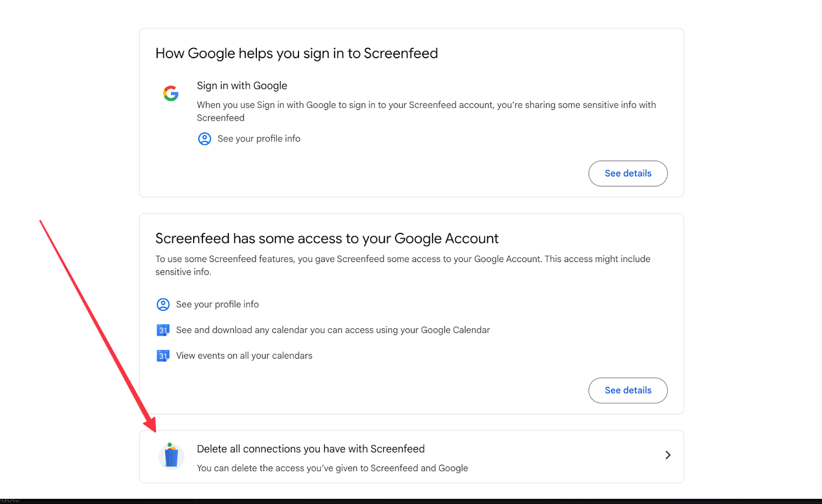
Task: Select 'Delete all connections you have with Screenfeed'
Action: click(311, 449)
